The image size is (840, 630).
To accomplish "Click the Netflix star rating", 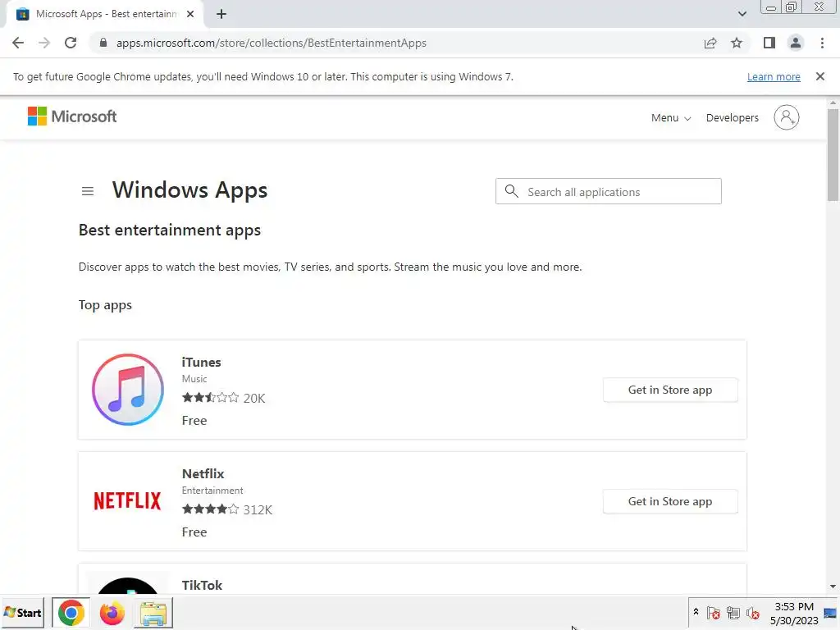I will point(211,509).
